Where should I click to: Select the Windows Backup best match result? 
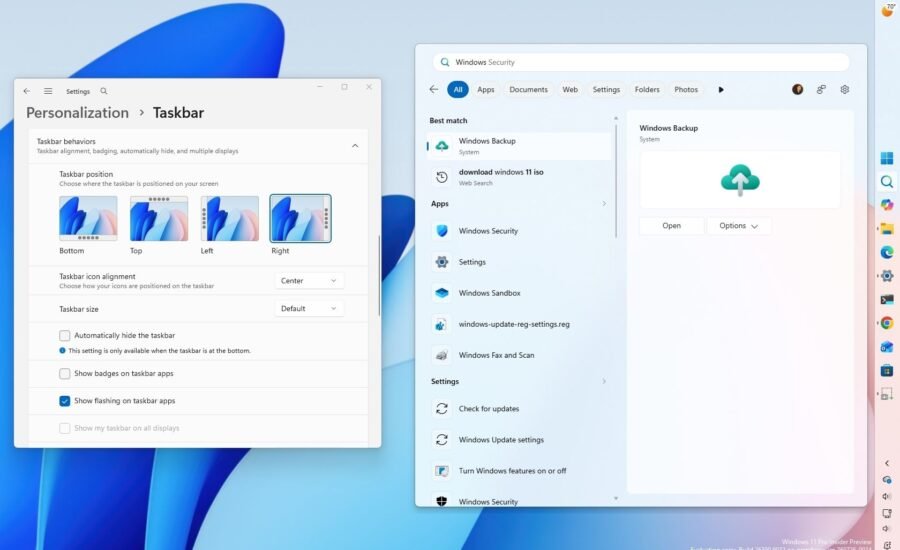519,146
